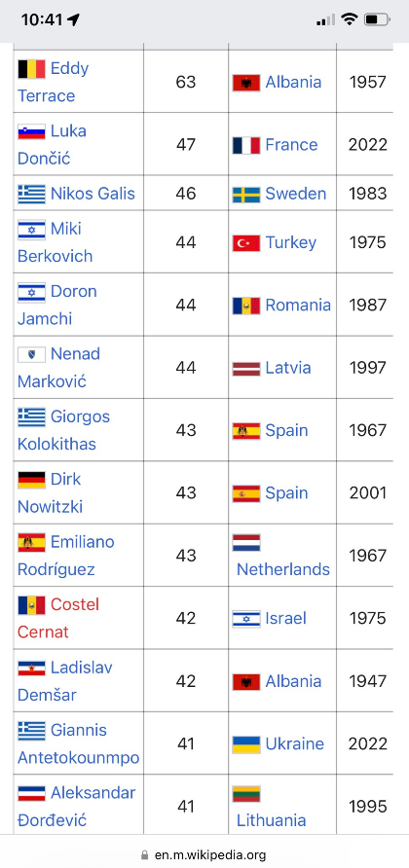Open the Nikos Galis player link

click(93, 194)
